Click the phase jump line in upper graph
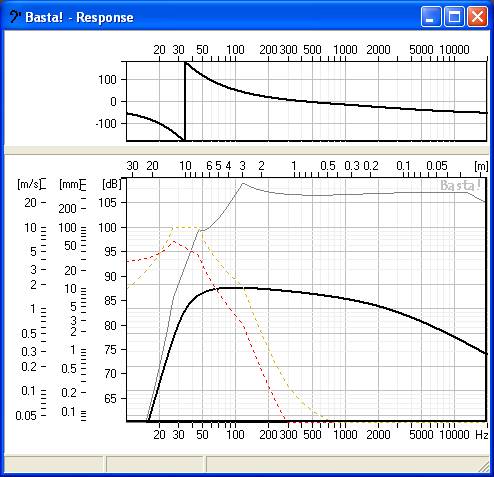 click(x=185, y=102)
